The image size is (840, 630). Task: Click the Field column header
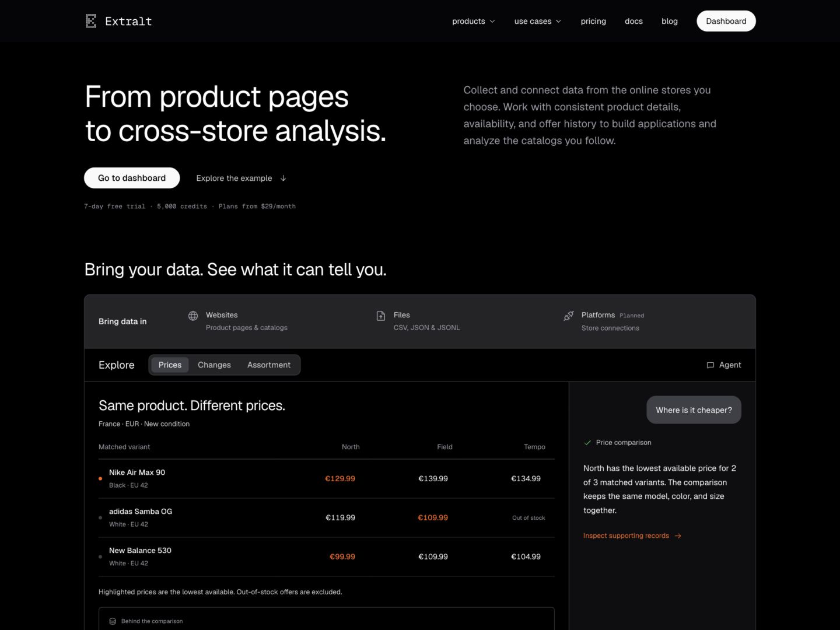[444, 447]
